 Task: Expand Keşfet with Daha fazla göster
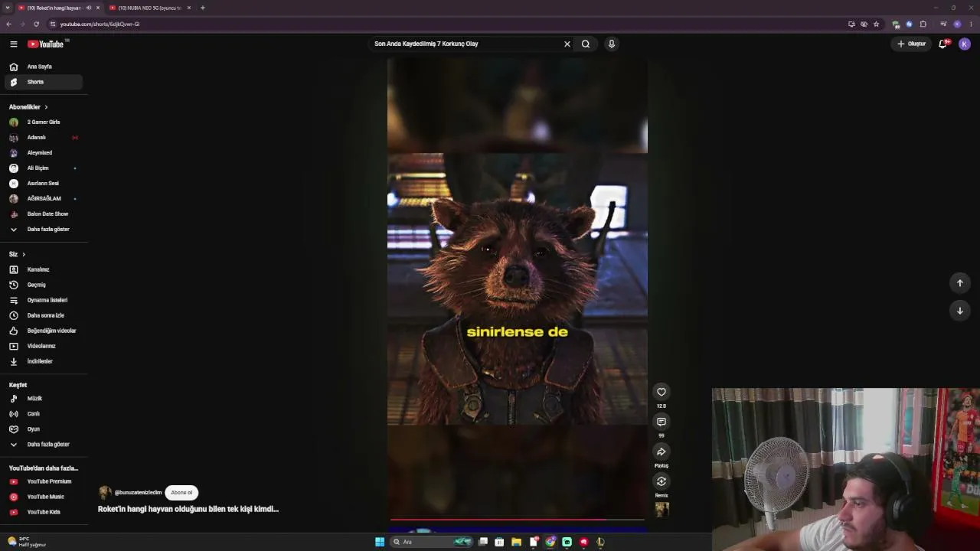tap(43, 445)
